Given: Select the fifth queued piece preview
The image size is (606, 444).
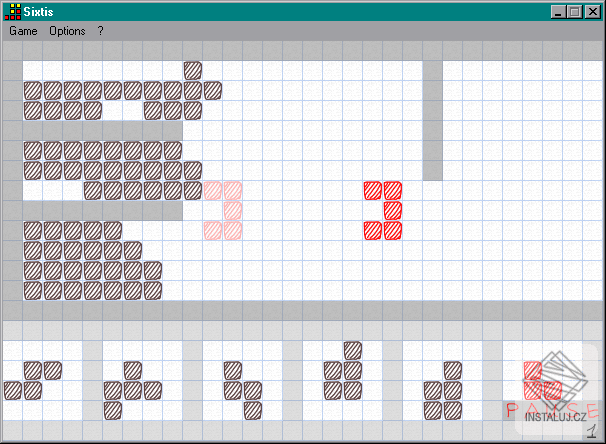Looking at the screenshot, I should (443, 390).
